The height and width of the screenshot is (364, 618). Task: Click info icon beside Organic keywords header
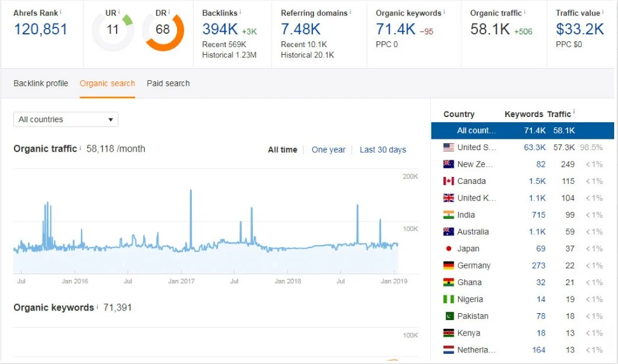(444, 12)
